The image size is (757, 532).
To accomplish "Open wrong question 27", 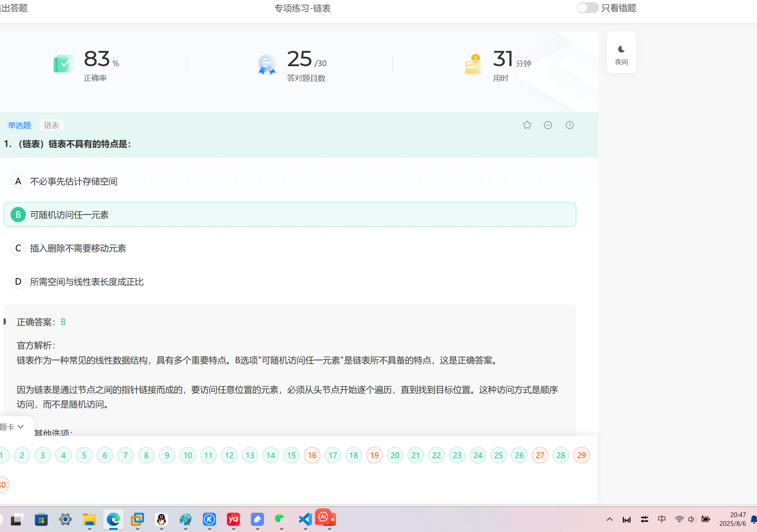I will click(540, 455).
